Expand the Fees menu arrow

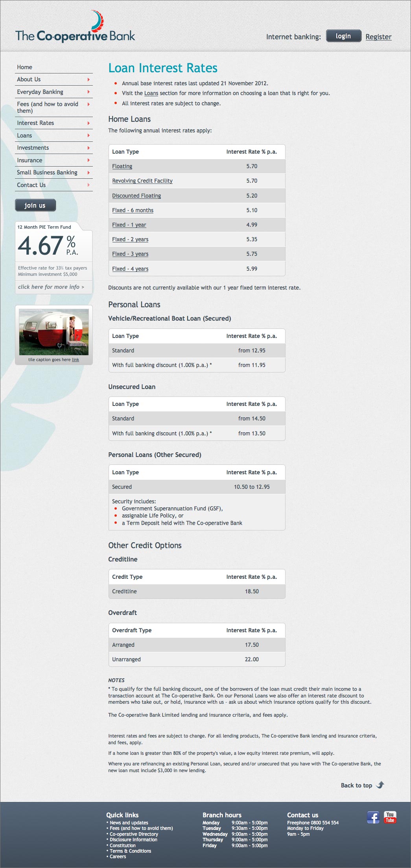pos(88,104)
